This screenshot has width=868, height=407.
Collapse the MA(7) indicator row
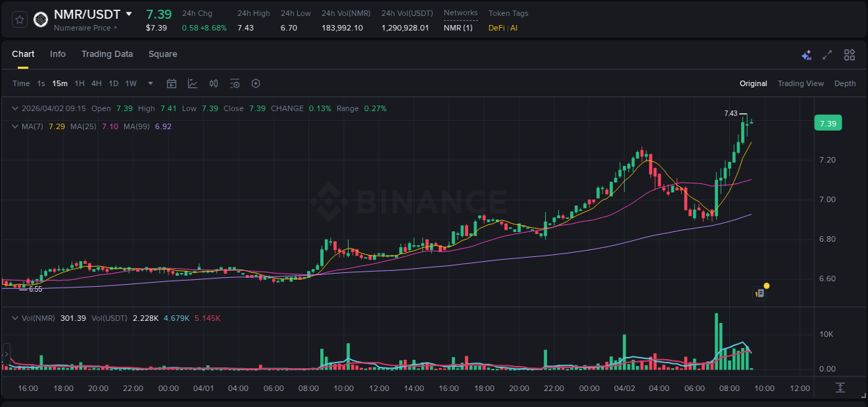click(15, 126)
